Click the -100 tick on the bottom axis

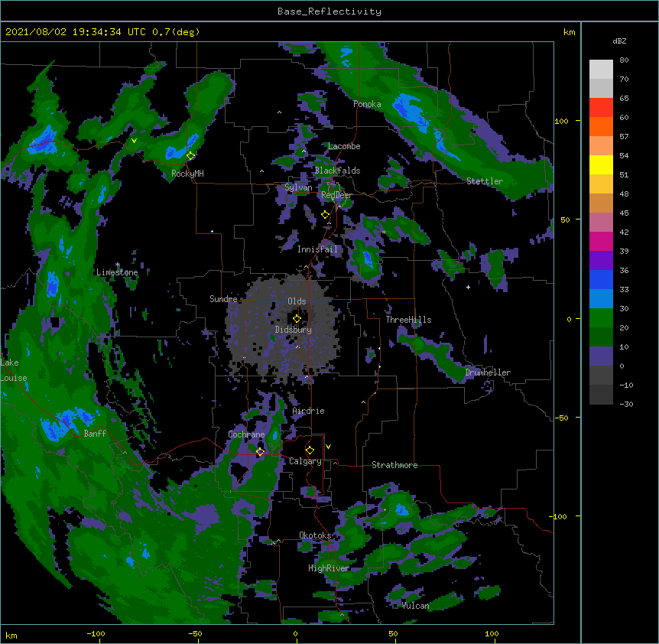pos(96,633)
